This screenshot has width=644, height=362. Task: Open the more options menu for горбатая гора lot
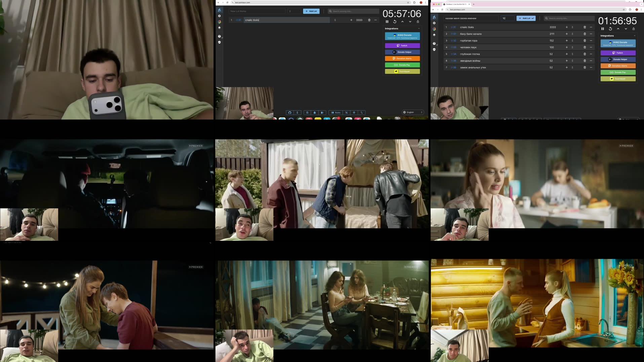coord(591,40)
